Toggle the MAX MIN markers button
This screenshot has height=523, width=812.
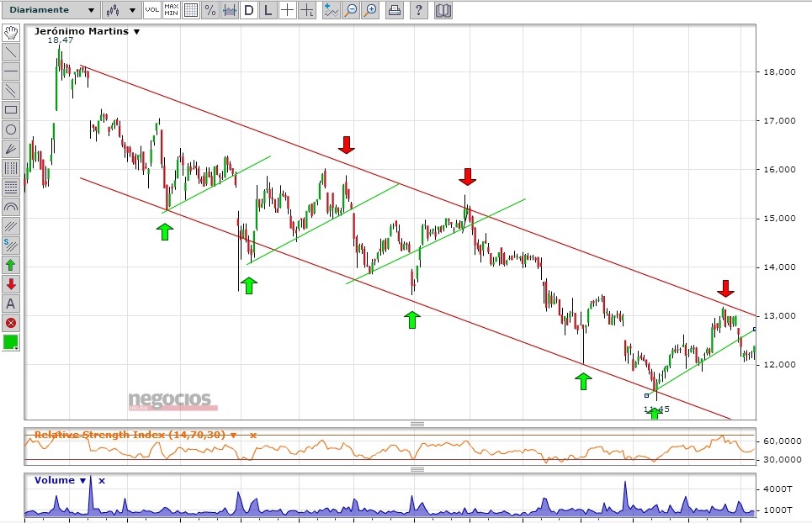(x=172, y=10)
